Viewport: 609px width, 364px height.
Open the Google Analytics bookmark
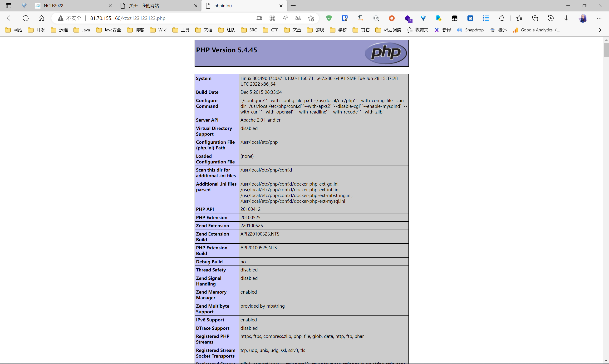click(536, 30)
